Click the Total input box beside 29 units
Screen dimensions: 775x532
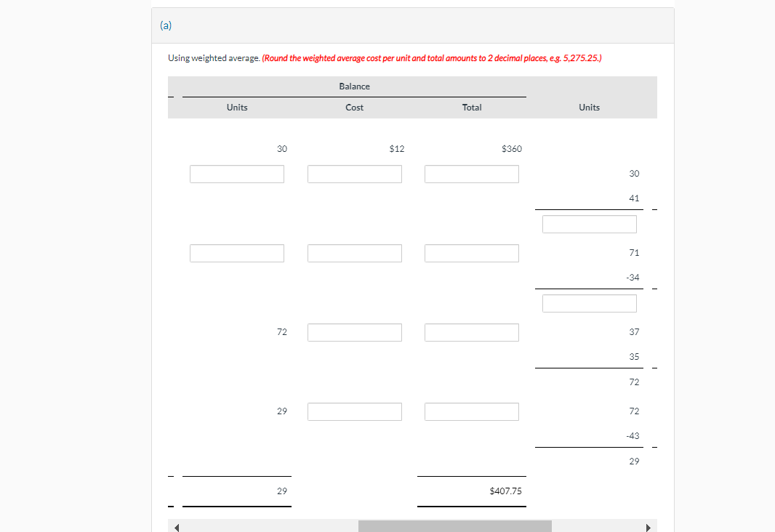click(x=471, y=411)
